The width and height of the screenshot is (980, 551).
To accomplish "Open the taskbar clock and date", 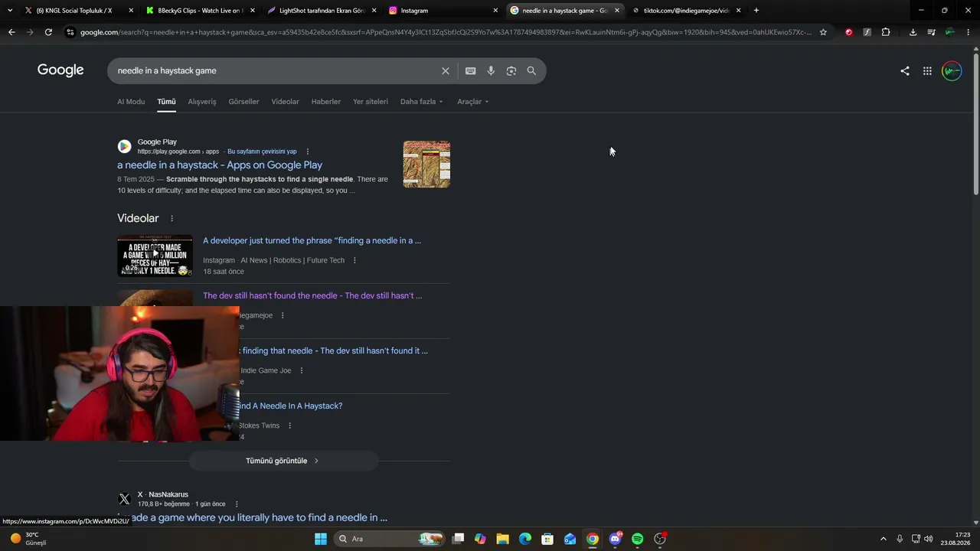I will pos(956,539).
